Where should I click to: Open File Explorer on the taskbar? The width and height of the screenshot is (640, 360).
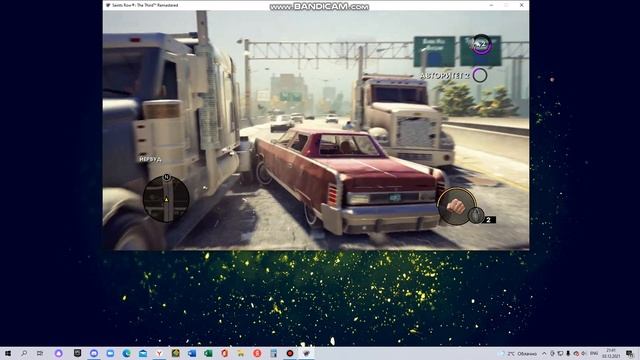[x=241, y=353]
